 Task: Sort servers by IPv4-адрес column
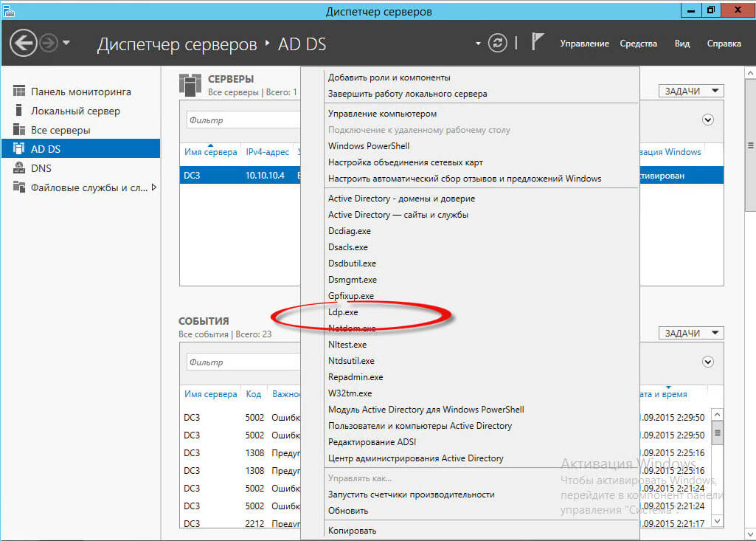click(x=267, y=152)
